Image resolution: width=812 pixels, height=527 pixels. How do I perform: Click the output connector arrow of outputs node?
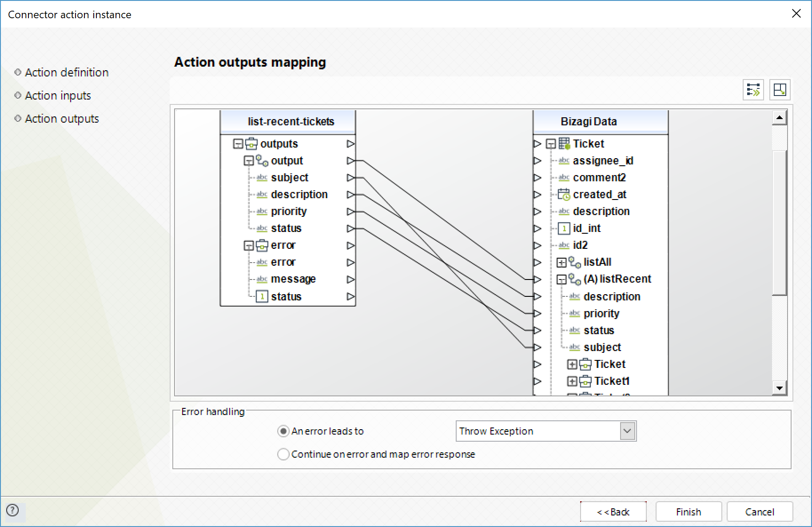pos(351,144)
